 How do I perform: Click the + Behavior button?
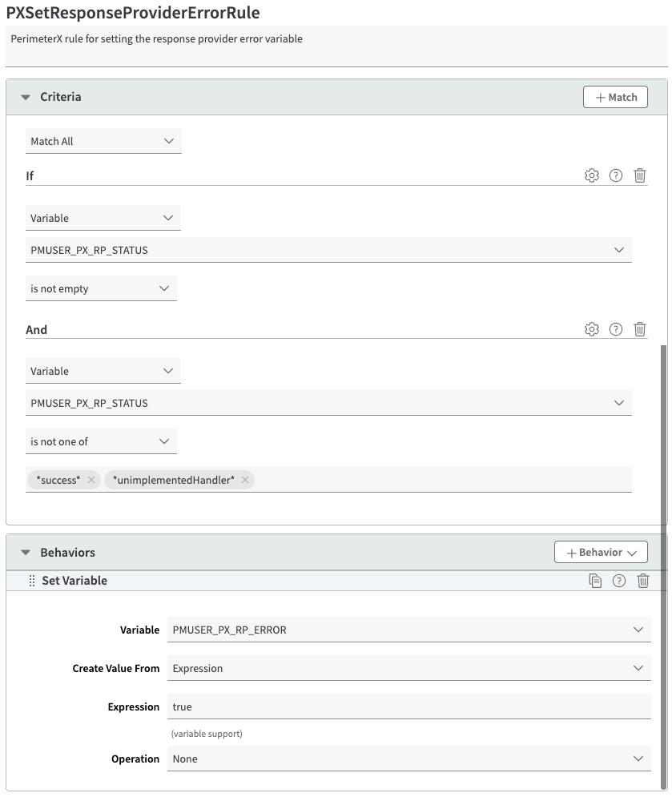(601, 552)
